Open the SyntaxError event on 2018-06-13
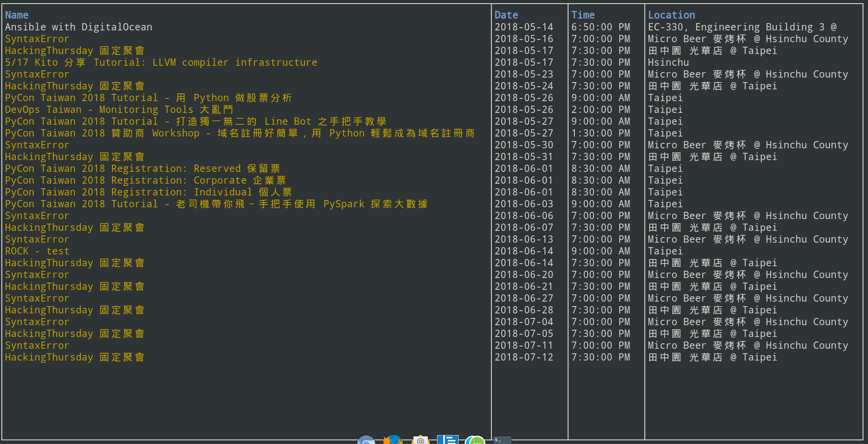 [37, 239]
